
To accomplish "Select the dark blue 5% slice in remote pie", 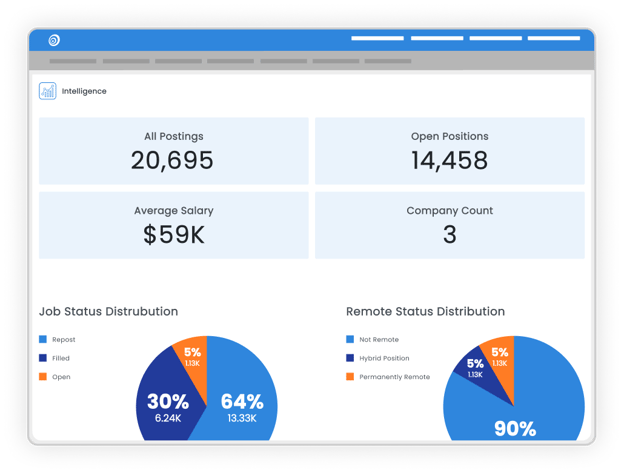I will [476, 368].
